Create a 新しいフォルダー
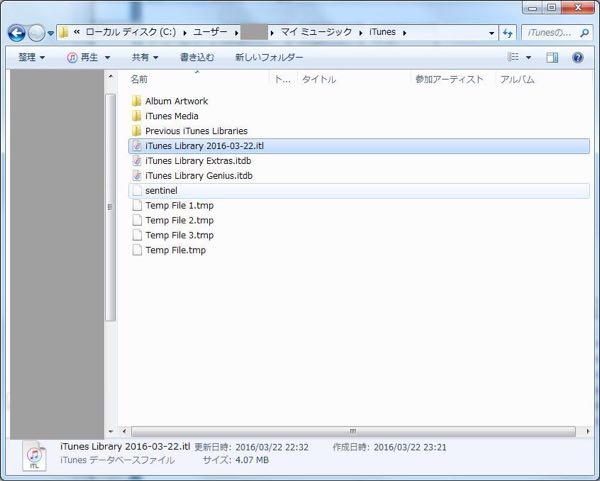The width and height of the screenshot is (600, 481). [x=269, y=57]
